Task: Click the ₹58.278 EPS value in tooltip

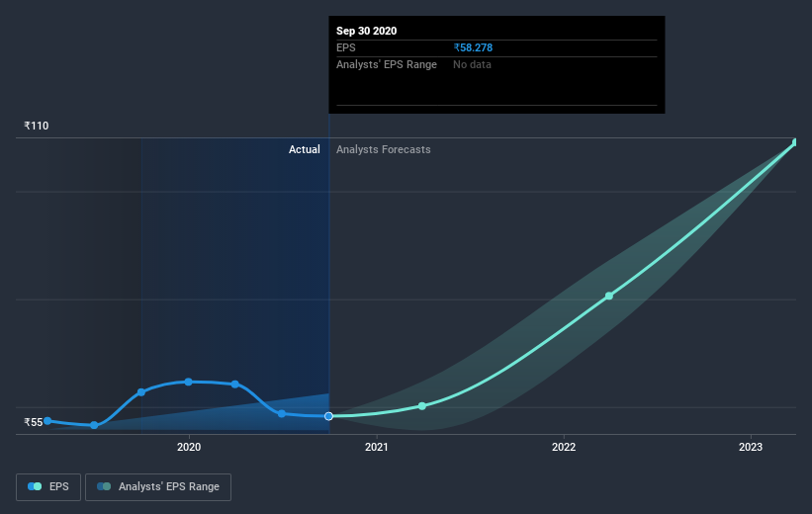Action: tap(473, 47)
